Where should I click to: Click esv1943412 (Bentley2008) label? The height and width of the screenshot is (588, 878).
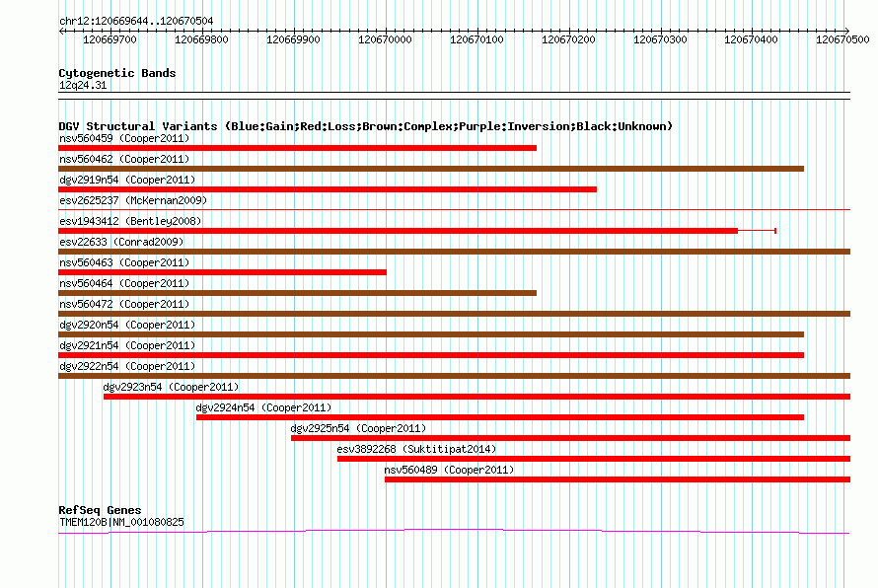tap(130, 221)
